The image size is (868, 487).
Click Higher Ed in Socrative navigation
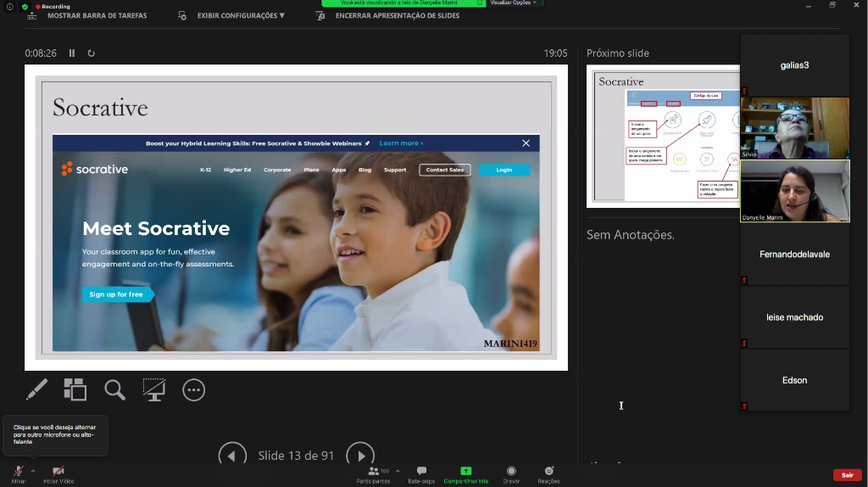pos(237,170)
